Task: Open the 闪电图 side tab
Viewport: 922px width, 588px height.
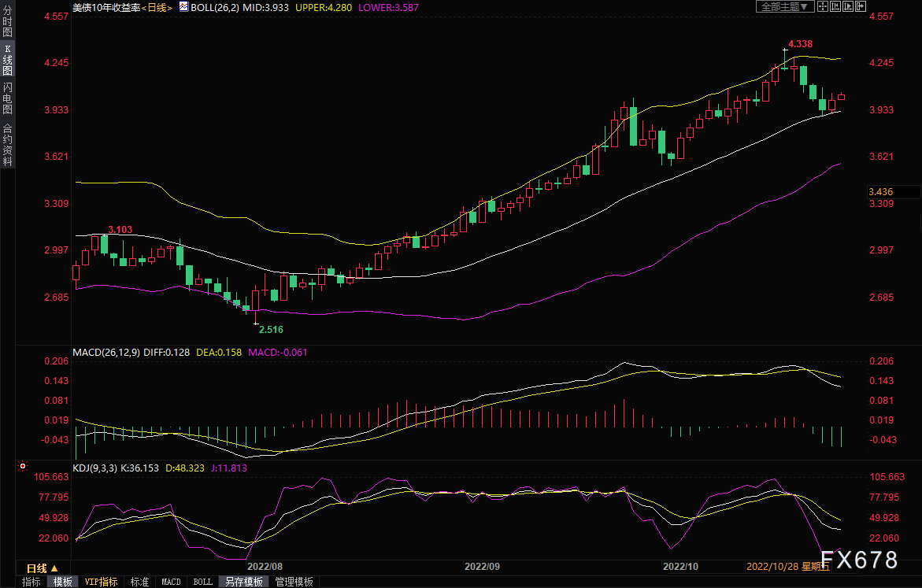Action: (x=7, y=98)
